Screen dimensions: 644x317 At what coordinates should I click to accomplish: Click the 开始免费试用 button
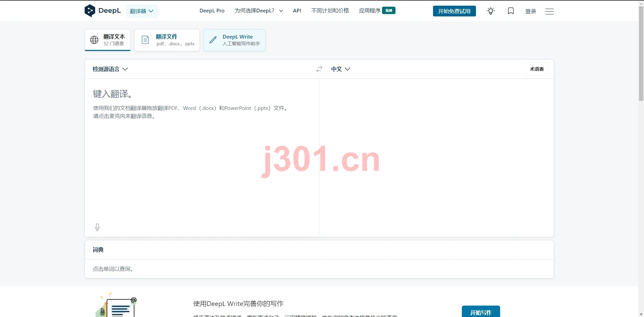coord(454,11)
